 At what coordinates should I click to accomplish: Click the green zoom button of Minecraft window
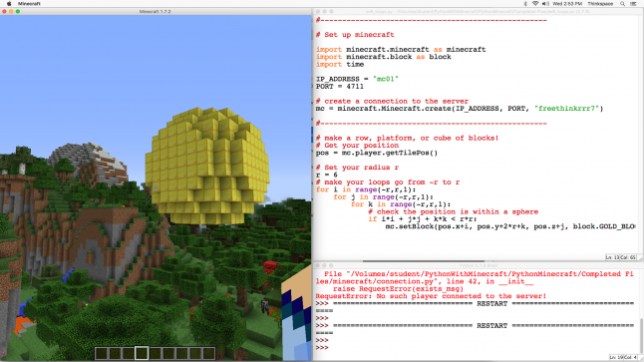tap(18, 12)
